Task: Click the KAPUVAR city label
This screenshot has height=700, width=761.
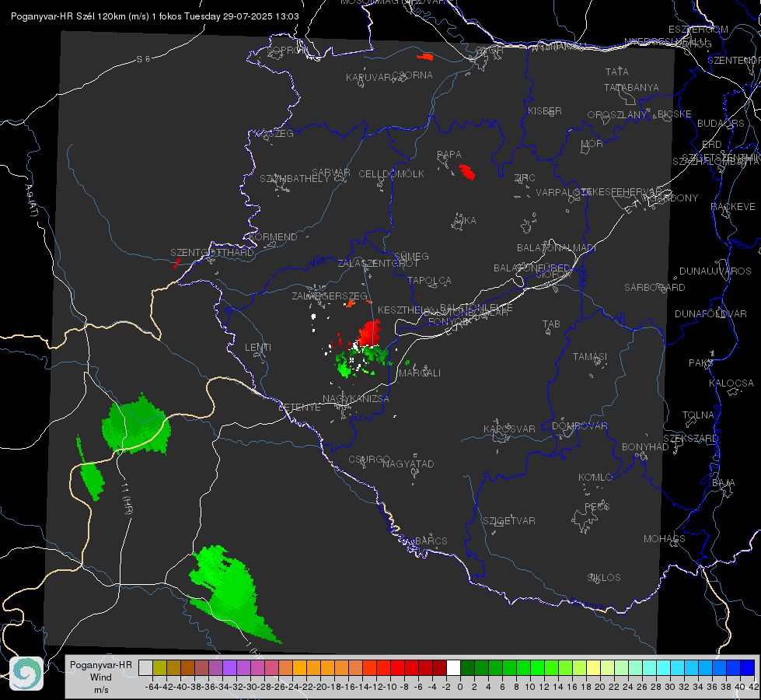Action: tap(369, 78)
